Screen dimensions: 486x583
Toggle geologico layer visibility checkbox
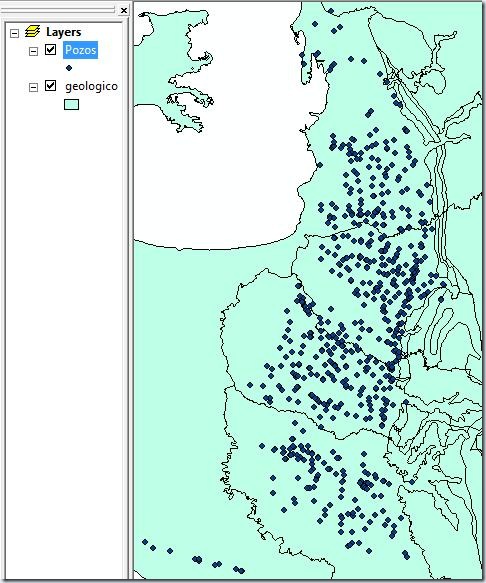[x=51, y=86]
